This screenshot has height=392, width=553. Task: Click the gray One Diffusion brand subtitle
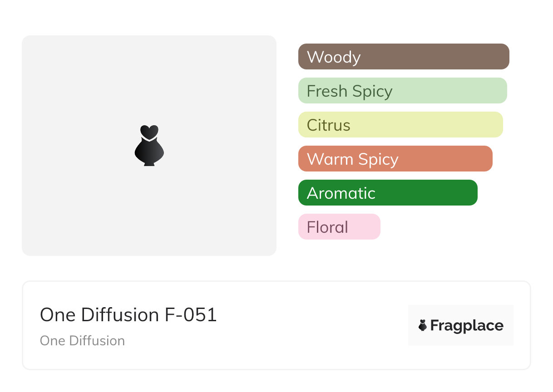[82, 341]
